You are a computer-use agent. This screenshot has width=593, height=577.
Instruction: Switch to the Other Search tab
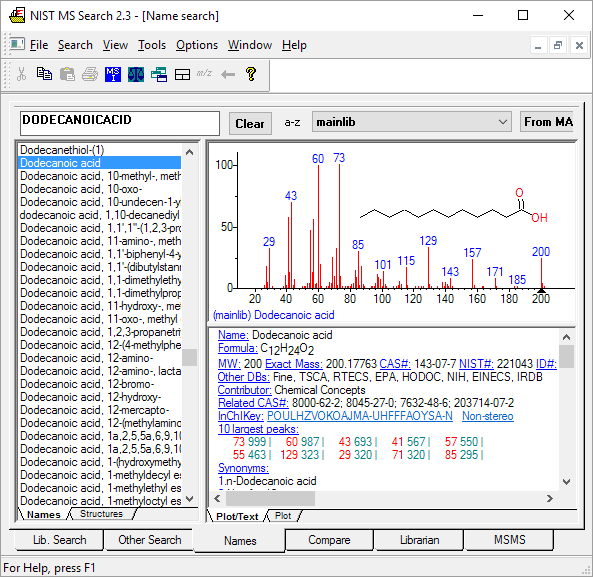click(x=149, y=540)
